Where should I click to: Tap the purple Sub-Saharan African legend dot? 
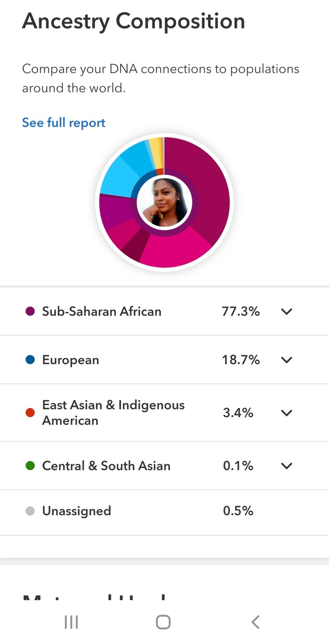[x=30, y=311]
